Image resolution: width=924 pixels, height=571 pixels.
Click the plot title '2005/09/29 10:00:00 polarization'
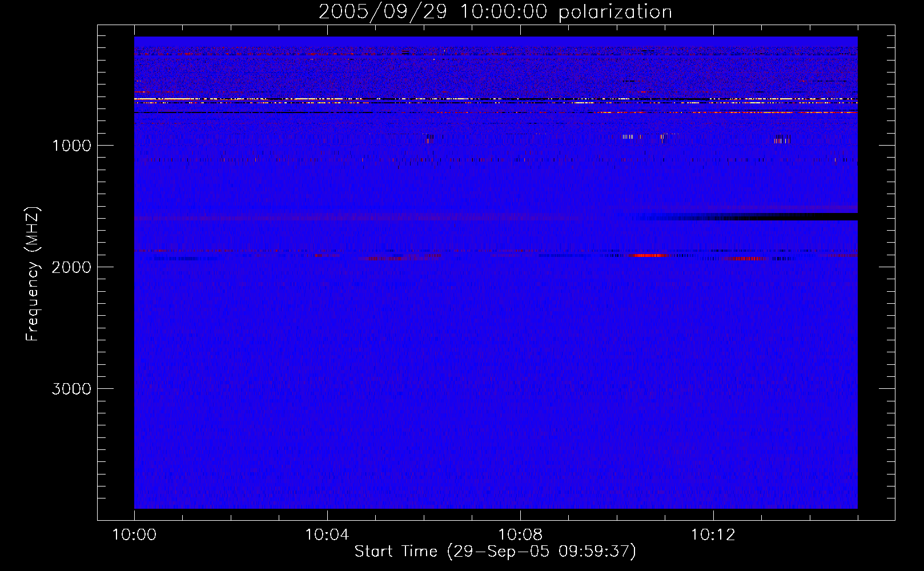[x=495, y=11]
